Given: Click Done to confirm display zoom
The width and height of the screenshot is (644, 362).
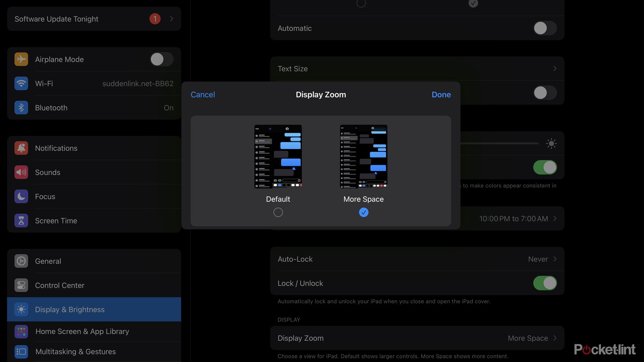Looking at the screenshot, I should coord(441,94).
